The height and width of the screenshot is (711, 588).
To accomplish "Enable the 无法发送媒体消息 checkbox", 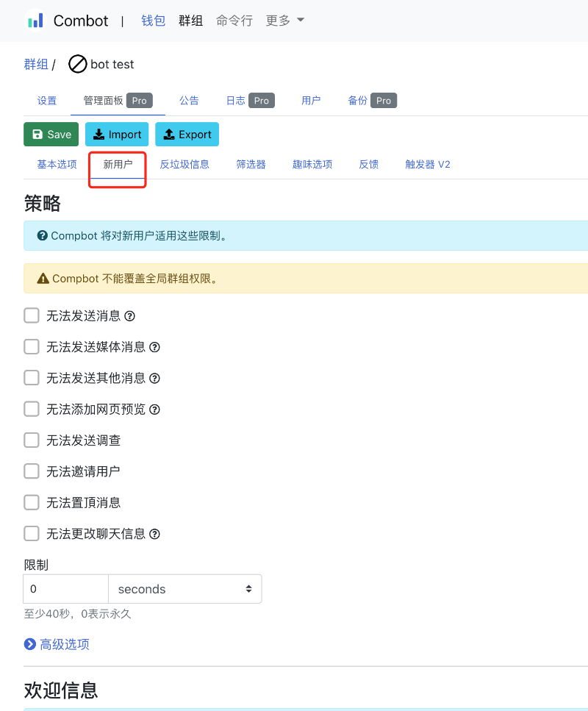I will pyautogui.click(x=31, y=347).
